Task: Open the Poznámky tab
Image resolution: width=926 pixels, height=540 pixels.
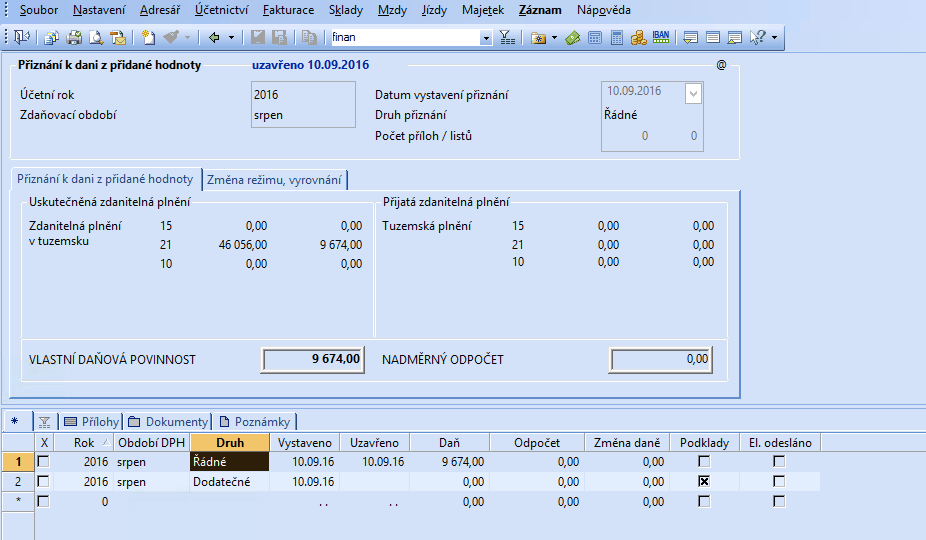Action: pos(255,422)
